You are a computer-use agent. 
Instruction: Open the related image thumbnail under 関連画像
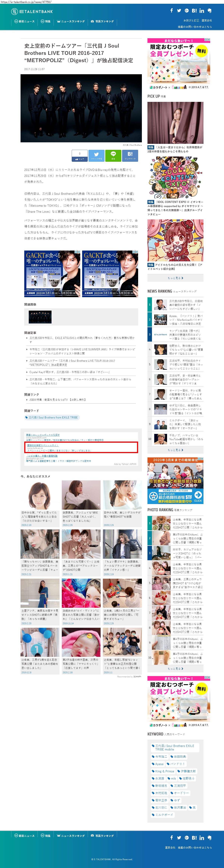tap(40, 317)
